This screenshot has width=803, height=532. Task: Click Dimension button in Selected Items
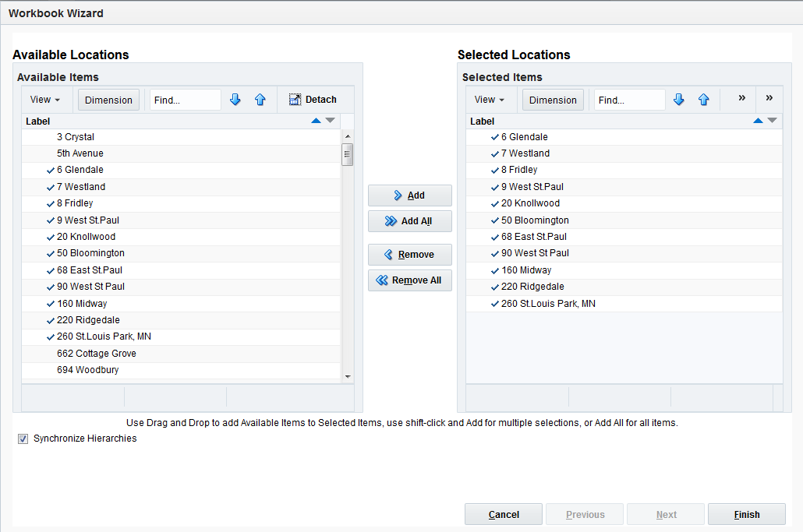[x=553, y=100]
